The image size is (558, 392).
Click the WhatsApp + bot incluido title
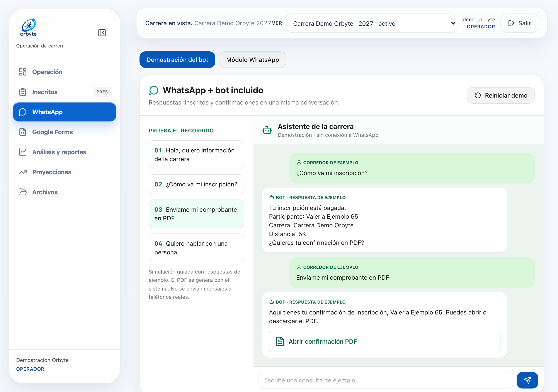(213, 90)
